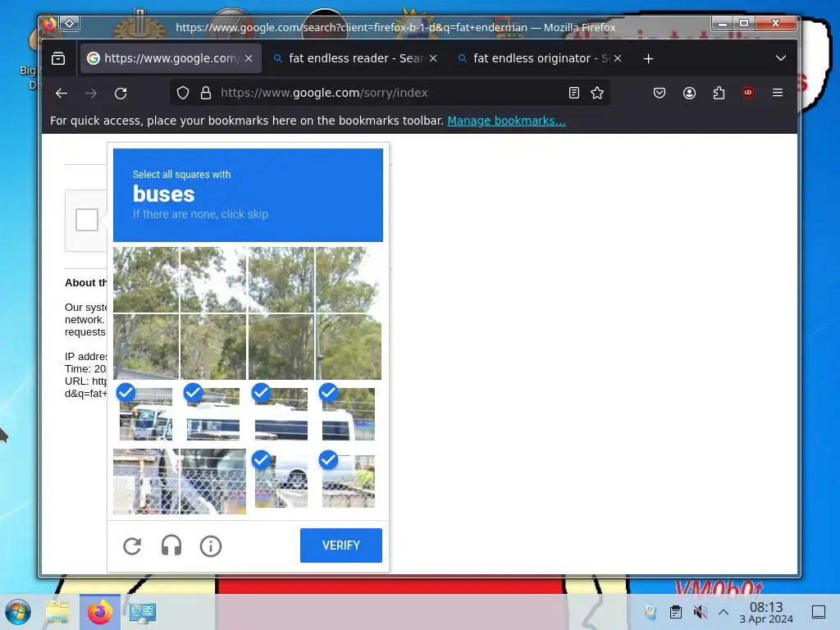Open the Windows Start orb
The height and width of the screenshot is (630, 840).
click(x=18, y=612)
